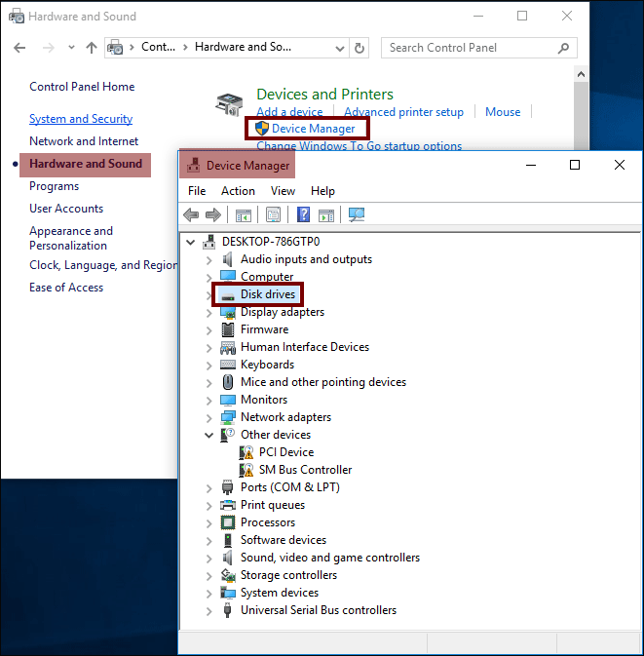Select the Human Interface Devices icon
The width and height of the screenshot is (644, 656).
[228, 347]
